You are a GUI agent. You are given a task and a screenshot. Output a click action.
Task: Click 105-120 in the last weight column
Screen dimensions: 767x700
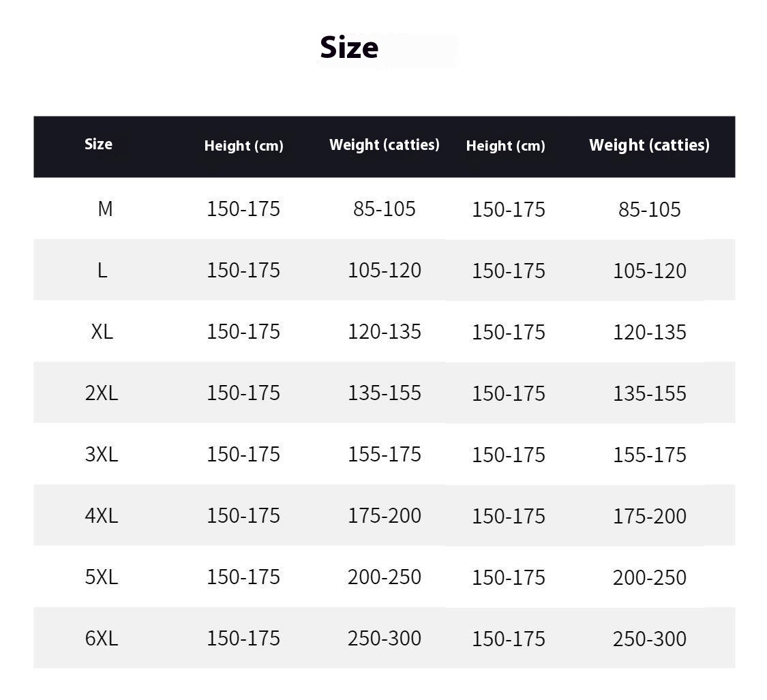point(650,271)
